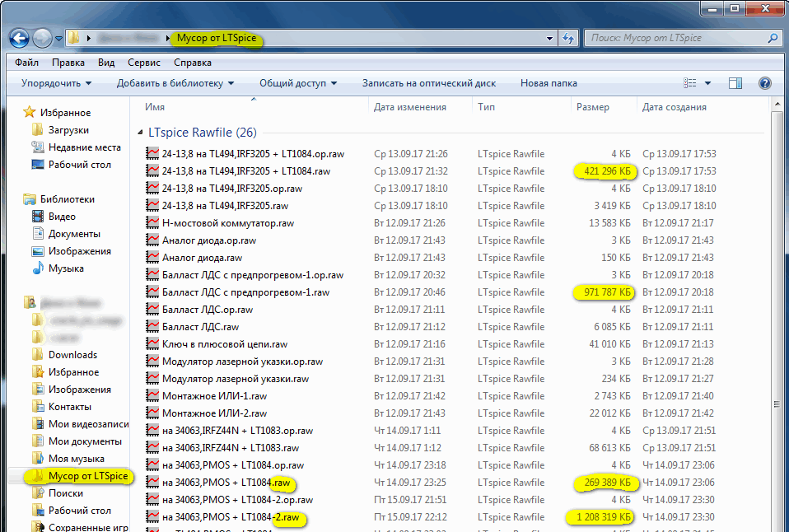Open the Файл menu
Viewport: 789px width, 532px height.
26,63
